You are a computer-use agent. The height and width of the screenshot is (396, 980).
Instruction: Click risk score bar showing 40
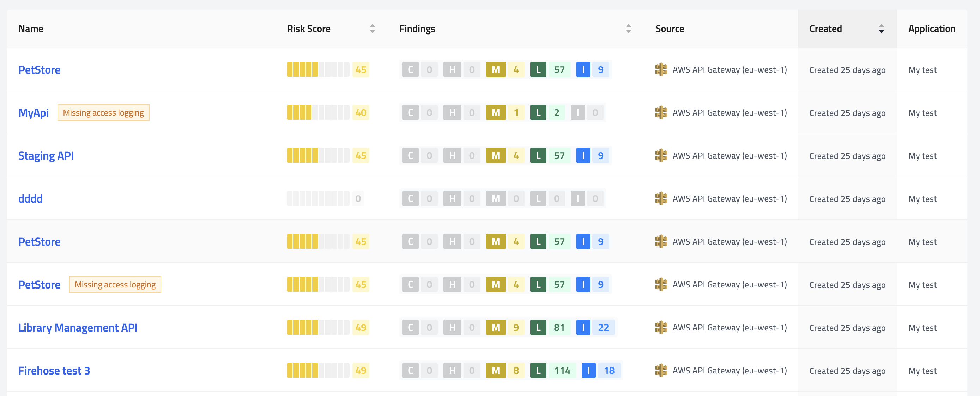317,112
